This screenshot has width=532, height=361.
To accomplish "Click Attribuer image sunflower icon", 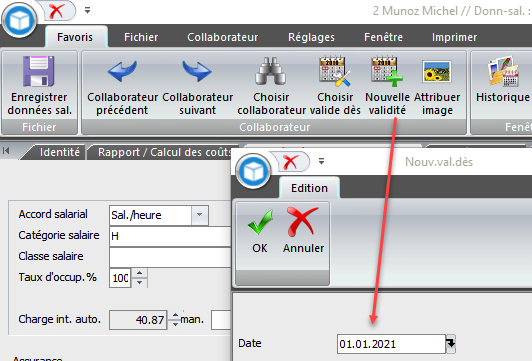I will tap(437, 72).
